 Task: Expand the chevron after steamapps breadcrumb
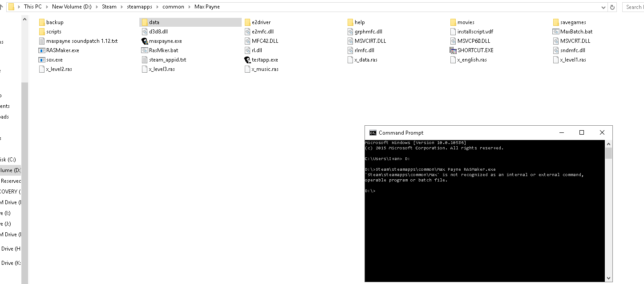click(156, 7)
